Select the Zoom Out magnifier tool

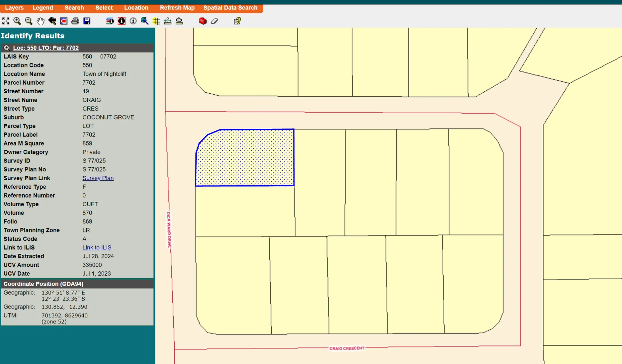pyautogui.click(x=29, y=21)
